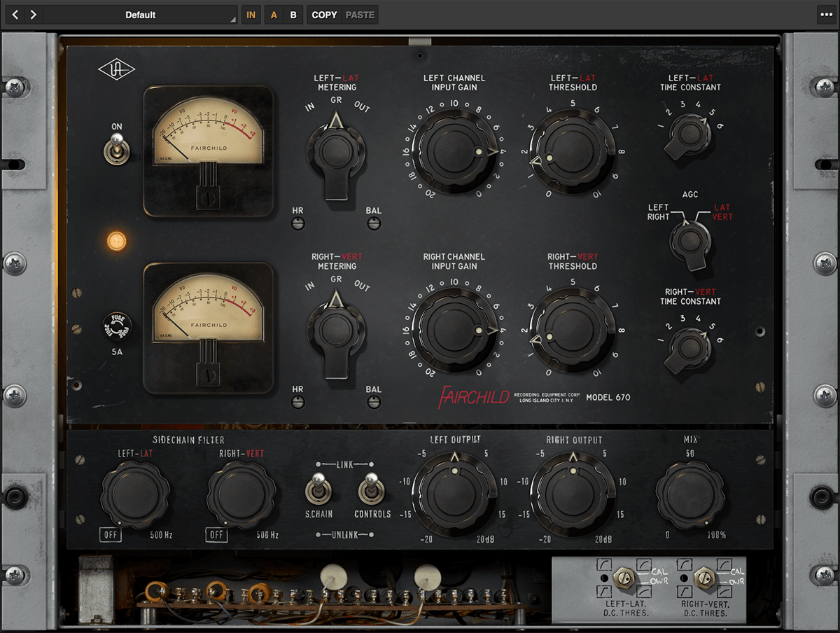The image size is (840, 633).
Task: Click 500 Hz label under Left-Lat filter
Action: [x=161, y=535]
